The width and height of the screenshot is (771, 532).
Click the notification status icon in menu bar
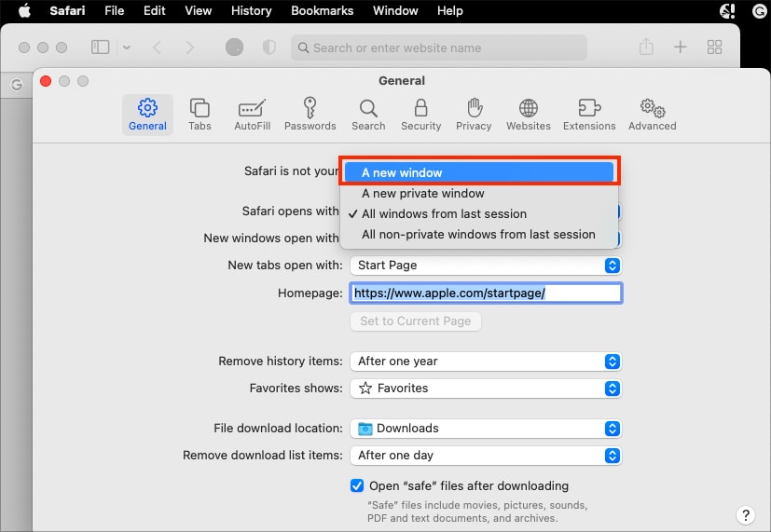point(727,11)
